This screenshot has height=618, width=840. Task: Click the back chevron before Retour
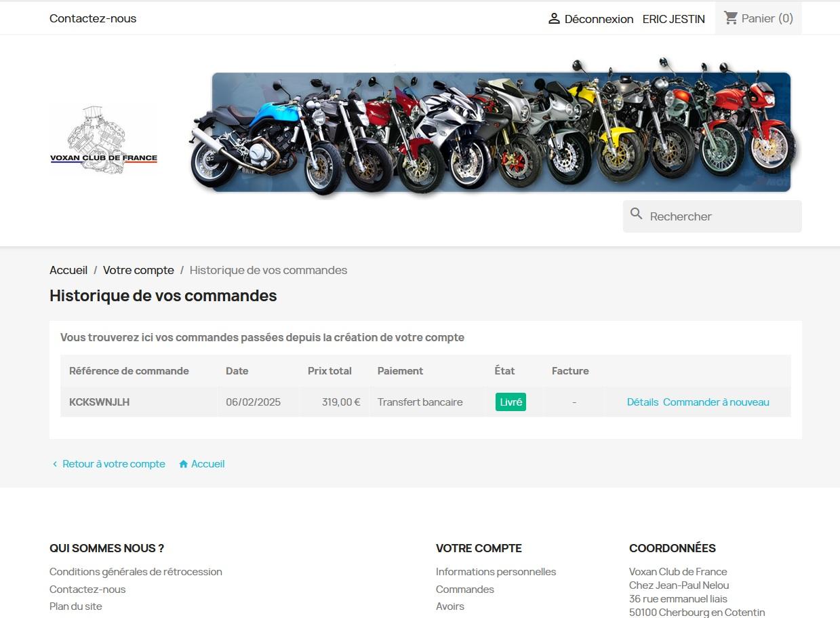[55, 465]
